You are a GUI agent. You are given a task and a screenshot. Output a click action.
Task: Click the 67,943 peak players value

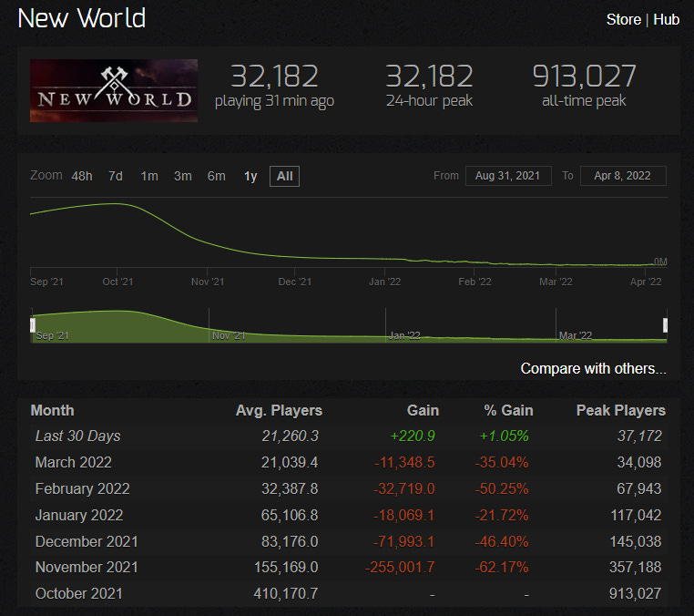click(639, 488)
